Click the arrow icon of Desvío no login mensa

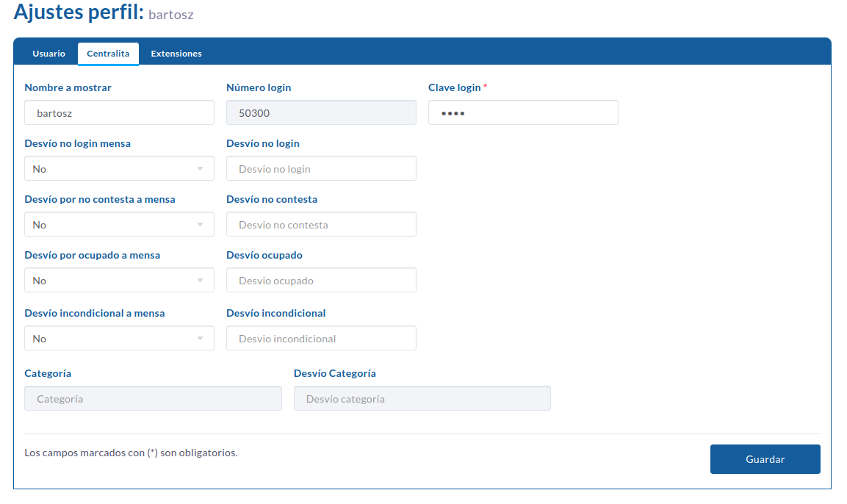[x=201, y=169]
